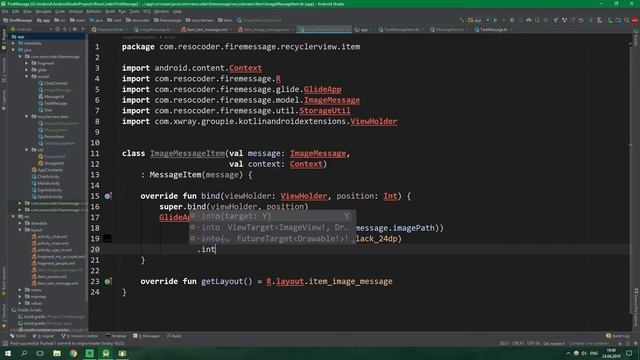640x360 pixels.
Task: Collapse the model package in project tree
Action: click(27, 76)
